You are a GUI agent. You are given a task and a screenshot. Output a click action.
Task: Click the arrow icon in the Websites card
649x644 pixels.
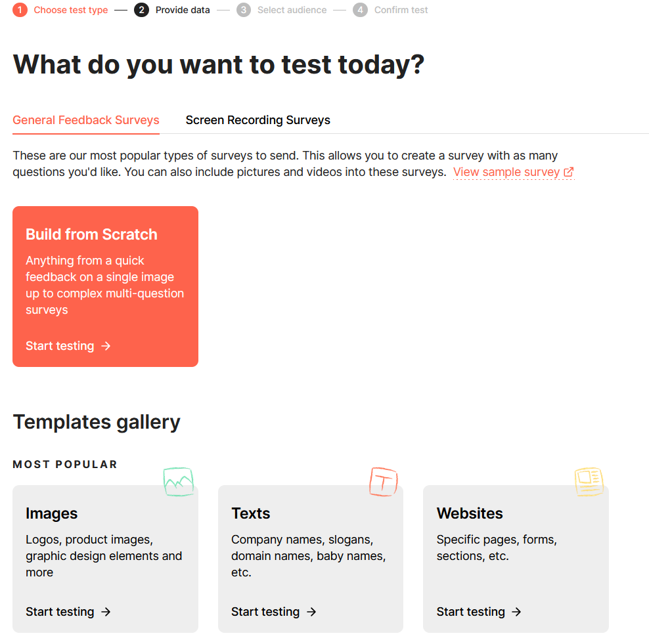(517, 612)
